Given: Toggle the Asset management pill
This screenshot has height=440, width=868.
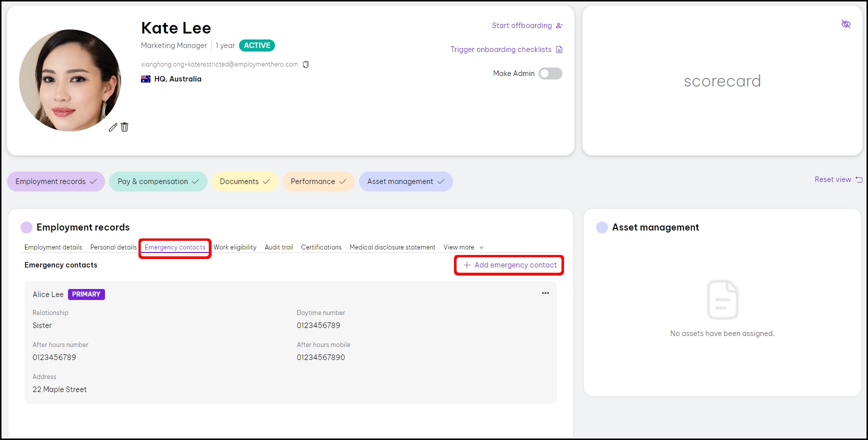Looking at the screenshot, I should pyautogui.click(x=405, y=181).
